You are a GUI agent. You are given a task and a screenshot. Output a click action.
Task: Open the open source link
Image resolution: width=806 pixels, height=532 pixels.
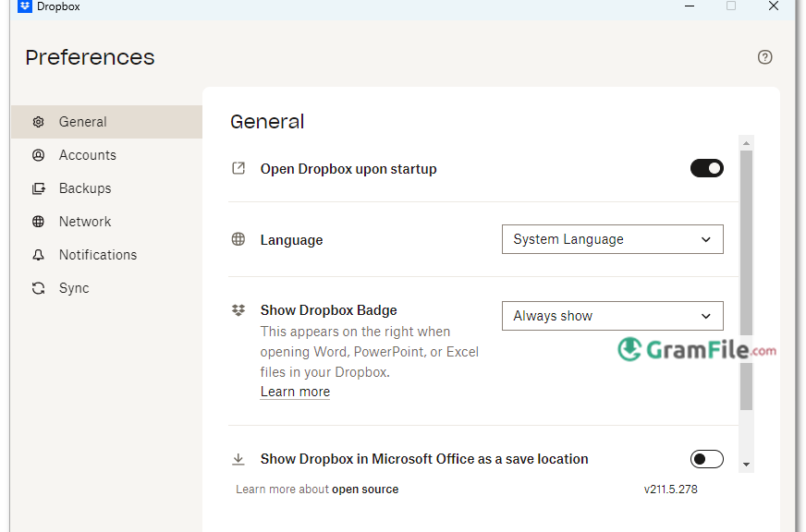pos(365,490)
